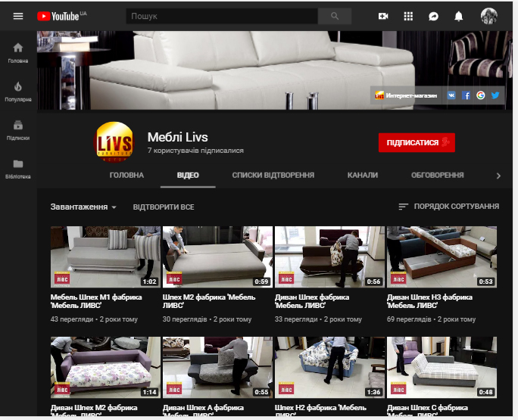Open the Порядок сортування sort menu
The height and width of the screenshot is (420, 518).
[x=448, y=207]
